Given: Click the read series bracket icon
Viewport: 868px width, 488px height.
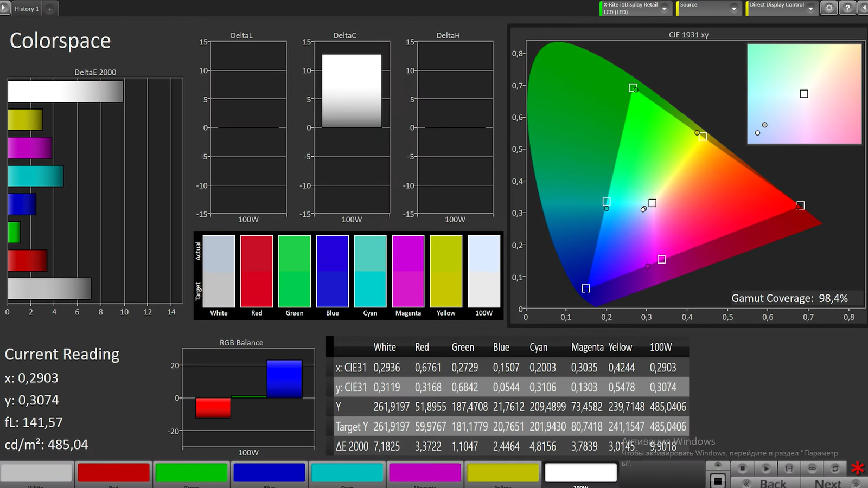Looking at the screenshot, I should click(x=789, y=468).
